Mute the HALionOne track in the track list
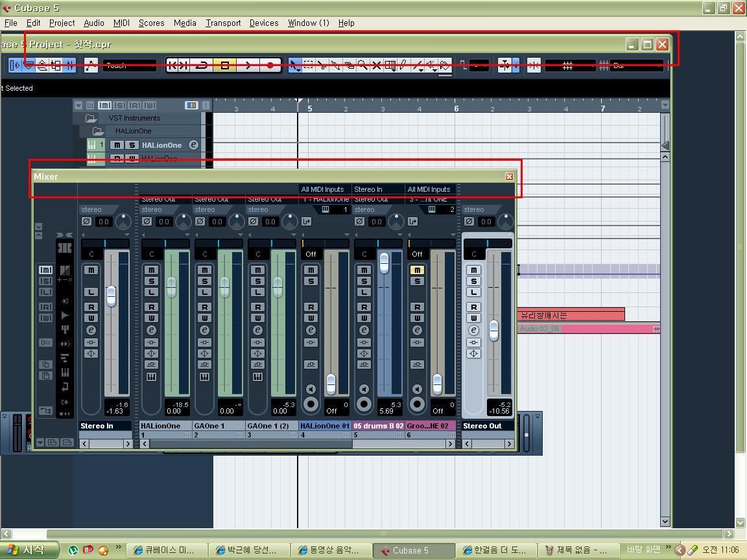Viewport: 747px width, 560px height. [x=117, y=145]
